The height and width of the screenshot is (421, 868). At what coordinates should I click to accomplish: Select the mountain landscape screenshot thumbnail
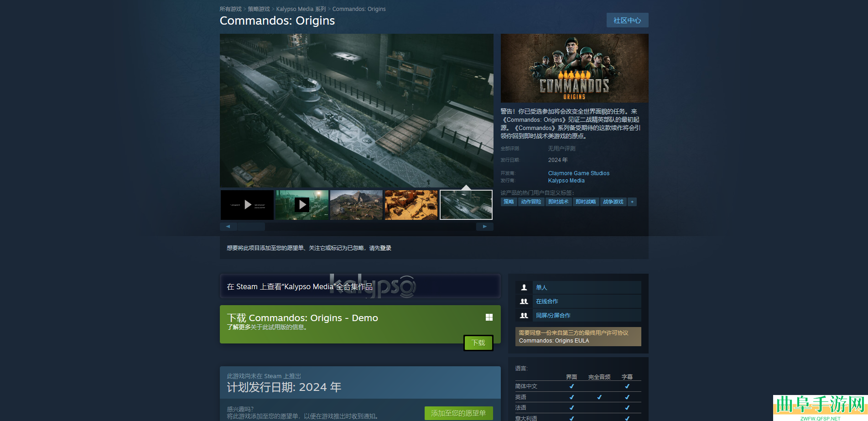pyautogui.click(x=356, y=205)
